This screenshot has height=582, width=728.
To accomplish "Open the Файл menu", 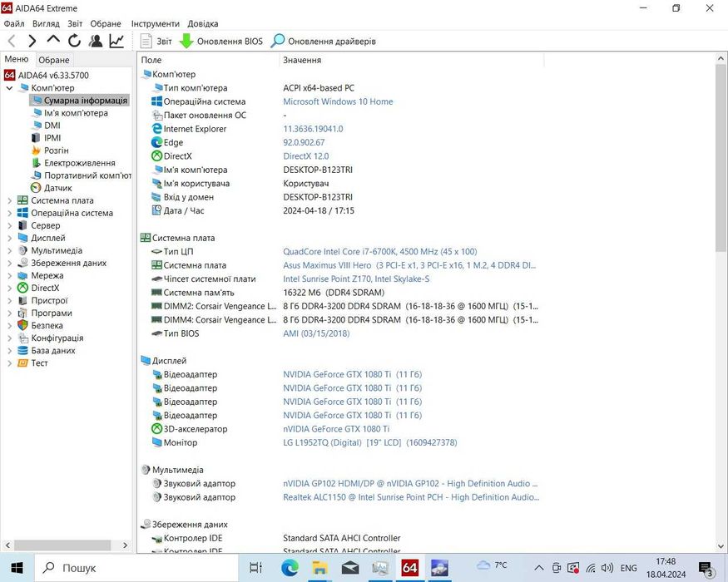I will coord(14,23).
